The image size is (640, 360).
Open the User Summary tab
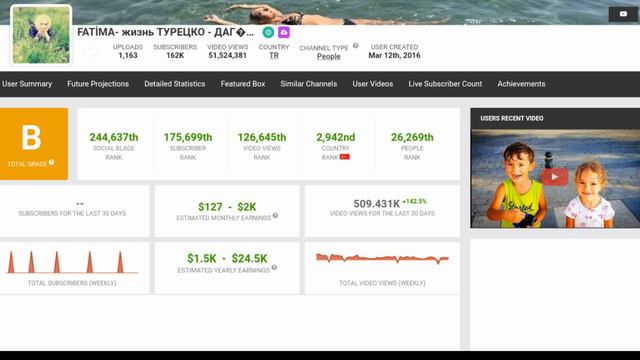click(27, 84)
